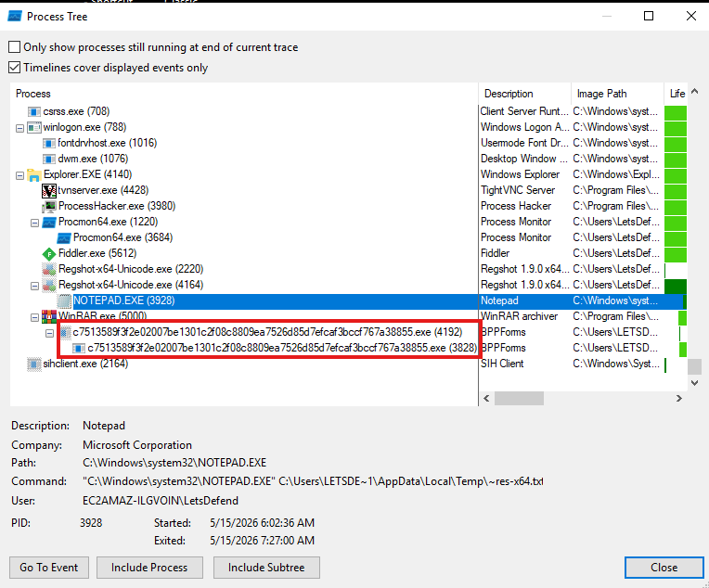Click the vertical scrollbar thumb

click(694, 366)
